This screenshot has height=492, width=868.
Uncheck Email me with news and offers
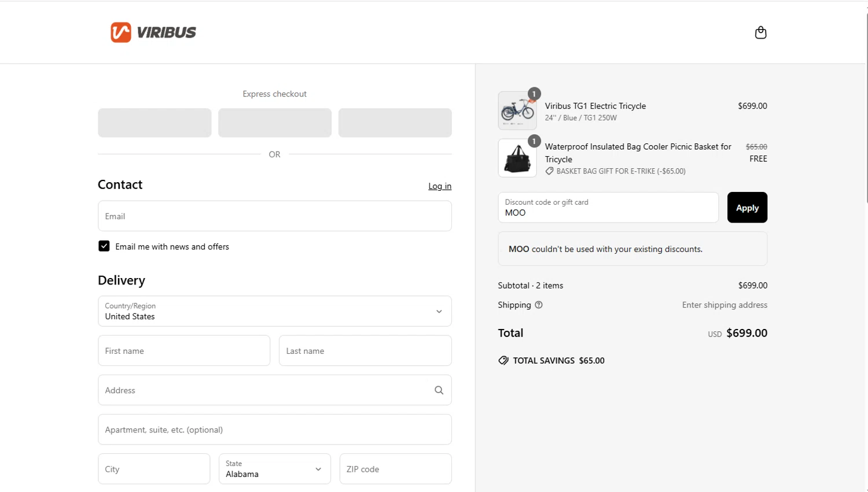(x=104, y=246)
